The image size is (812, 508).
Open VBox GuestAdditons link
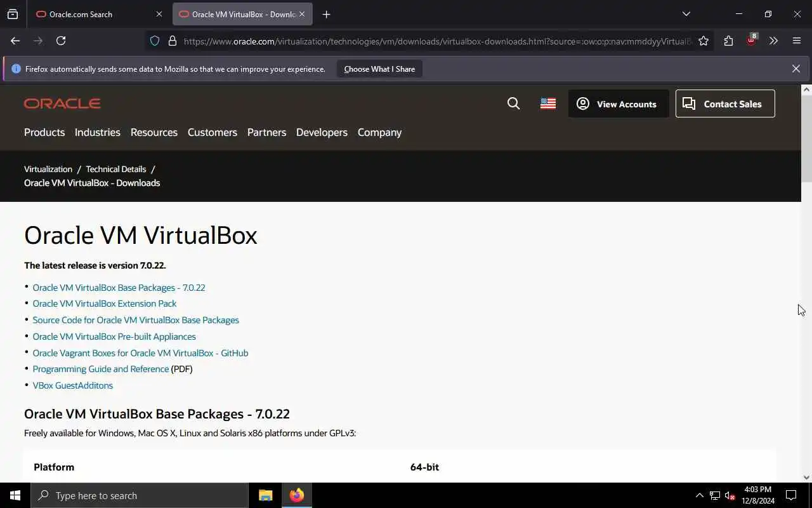(73, 385)
